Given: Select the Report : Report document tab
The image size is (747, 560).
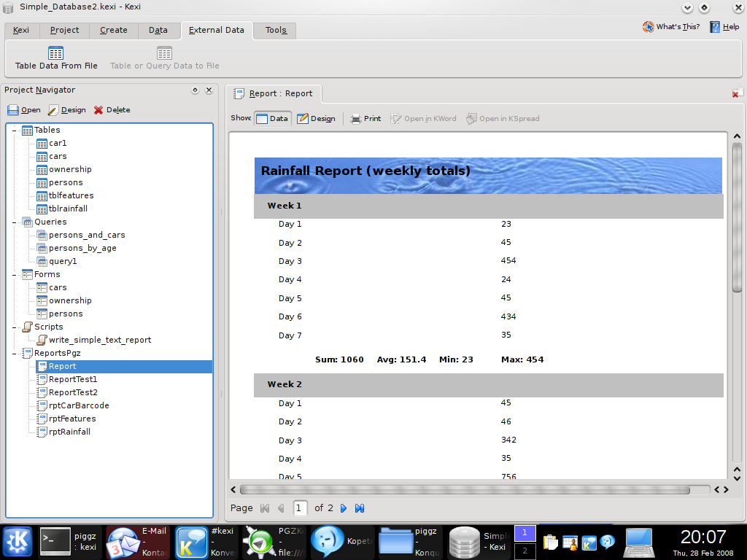Looking at the screenshot, I should pos(274,94).
